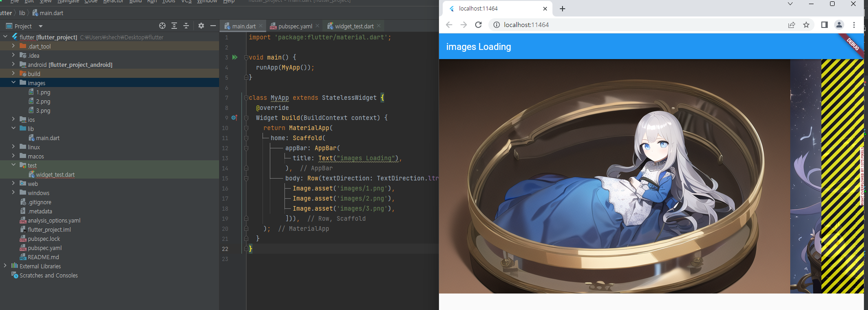Click the override gutter icon at line 9
This screenshot has width=868, height=310.
pos(234,118)
